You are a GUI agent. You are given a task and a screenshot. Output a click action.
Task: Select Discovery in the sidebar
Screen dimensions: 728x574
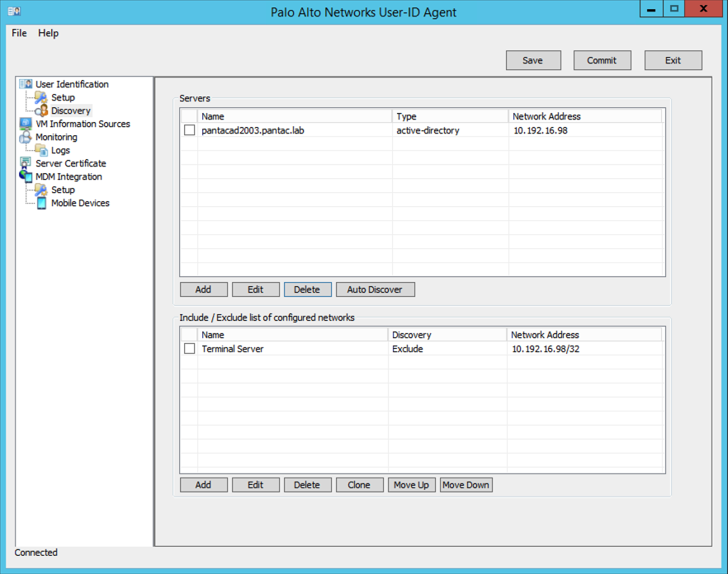click(72, 110)
